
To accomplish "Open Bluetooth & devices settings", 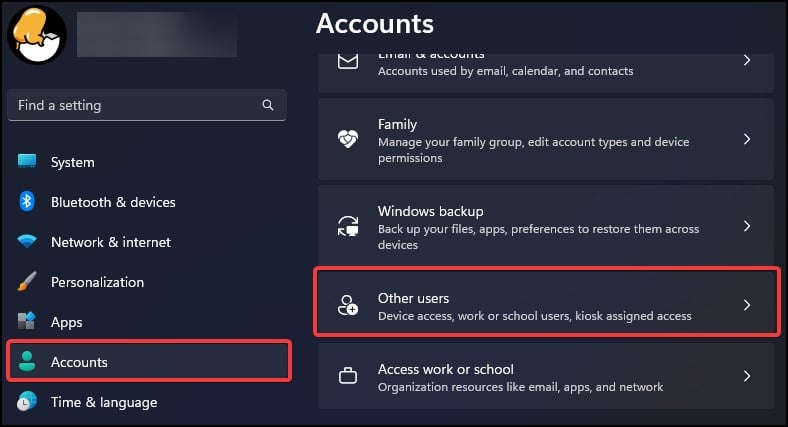I will coord(113,202).
